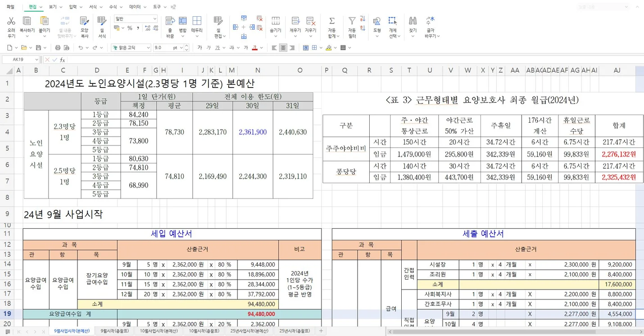
Task: Open the 파일 menu
Action: coord(10,7)
